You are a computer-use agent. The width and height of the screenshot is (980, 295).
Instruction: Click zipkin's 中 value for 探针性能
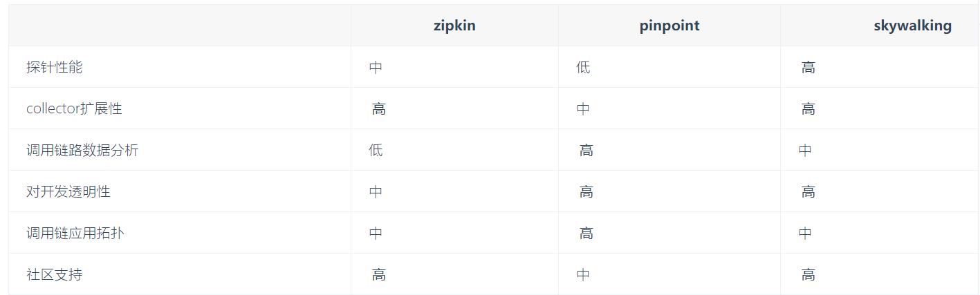point(376,67)
